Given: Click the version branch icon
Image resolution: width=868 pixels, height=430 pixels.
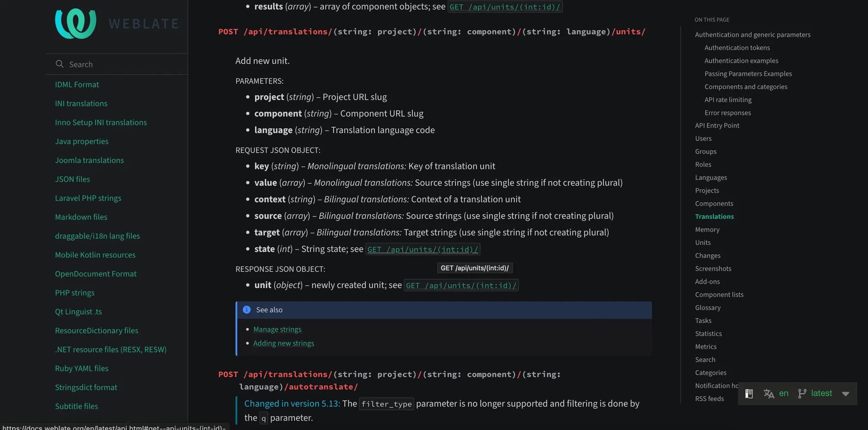Looking at the screenshot, I should [802, 393].
